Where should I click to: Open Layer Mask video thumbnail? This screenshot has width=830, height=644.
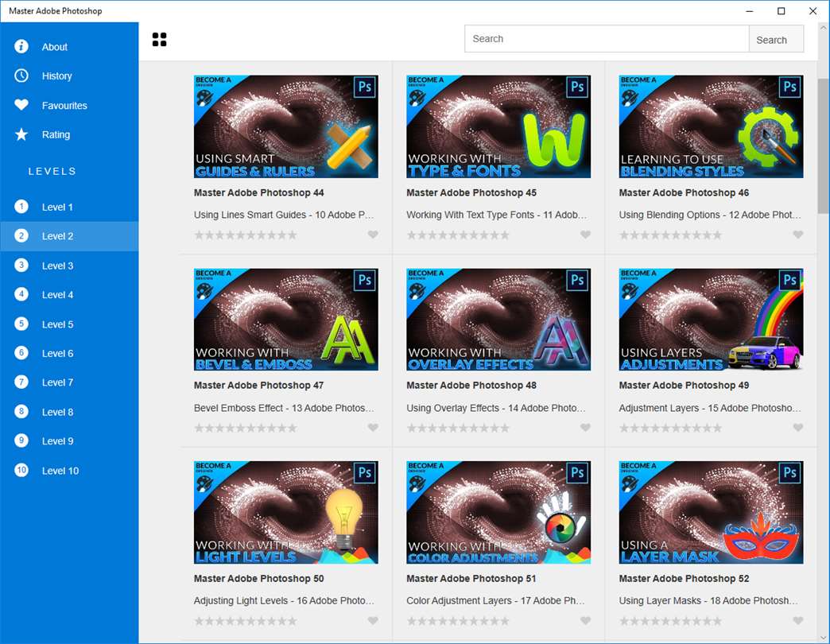711,512
